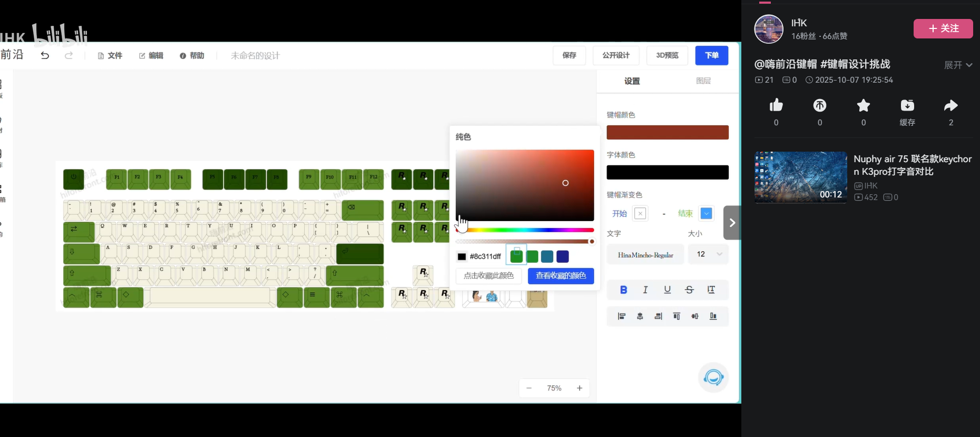This screenshot has height=437, width=980.
Task: Like the video with thumbs-up icon
Action: [776, 106]
